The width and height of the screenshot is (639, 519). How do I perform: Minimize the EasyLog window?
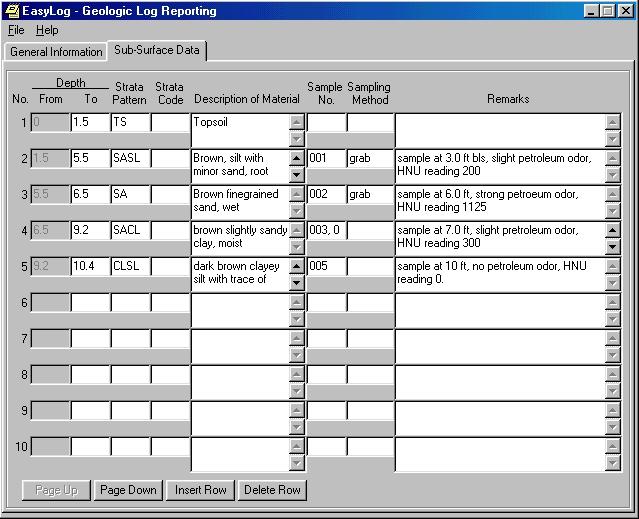click(x=591, y=11)
